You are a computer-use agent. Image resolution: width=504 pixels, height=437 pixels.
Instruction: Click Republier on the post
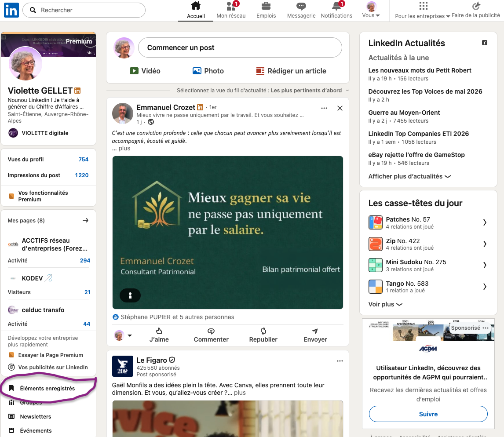(x=263, y=335)
